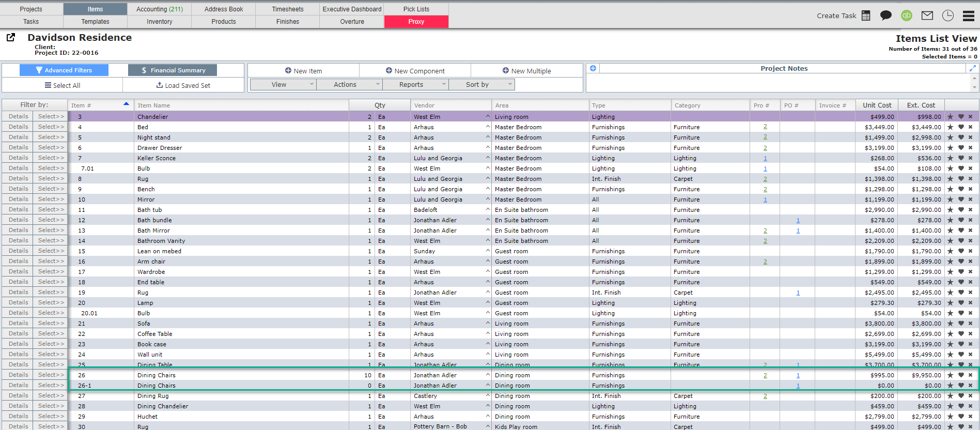Open the Address Book tab
The image size is (980, 430).
pyautogui.click(x=224, y=9)
